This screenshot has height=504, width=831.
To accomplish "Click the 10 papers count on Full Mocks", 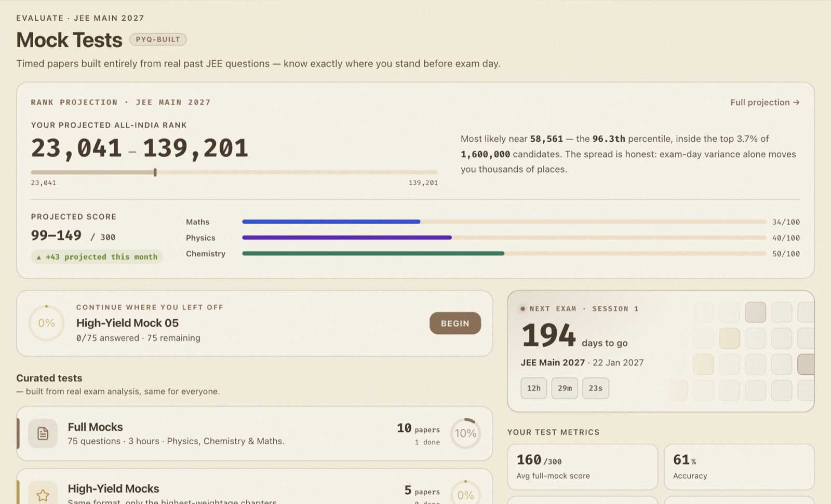I will coord(418,428).
